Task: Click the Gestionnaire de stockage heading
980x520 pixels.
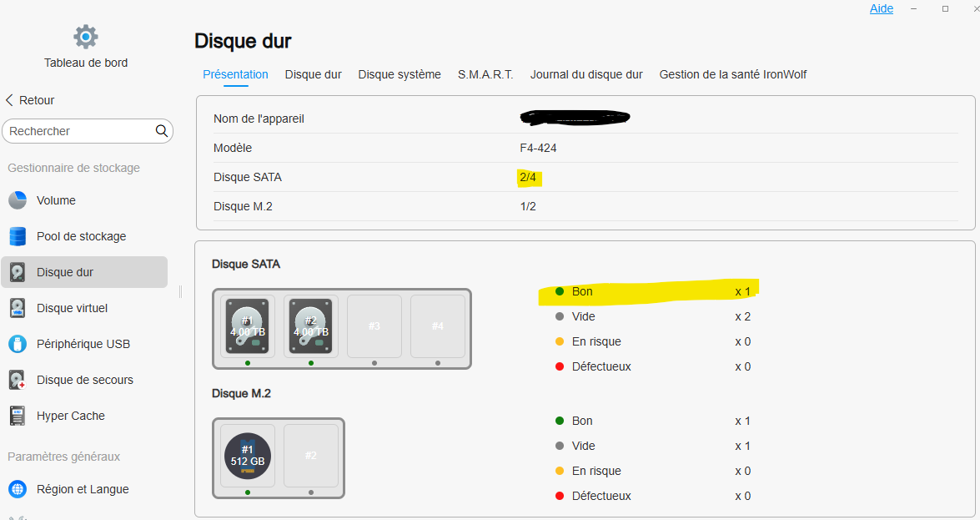Action: (73, 168)
